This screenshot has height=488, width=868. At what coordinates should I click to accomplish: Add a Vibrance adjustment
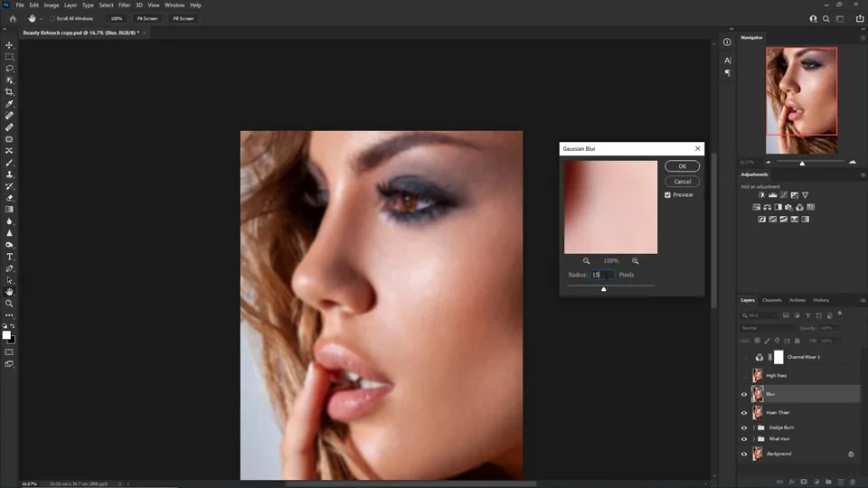click(806, 195)
